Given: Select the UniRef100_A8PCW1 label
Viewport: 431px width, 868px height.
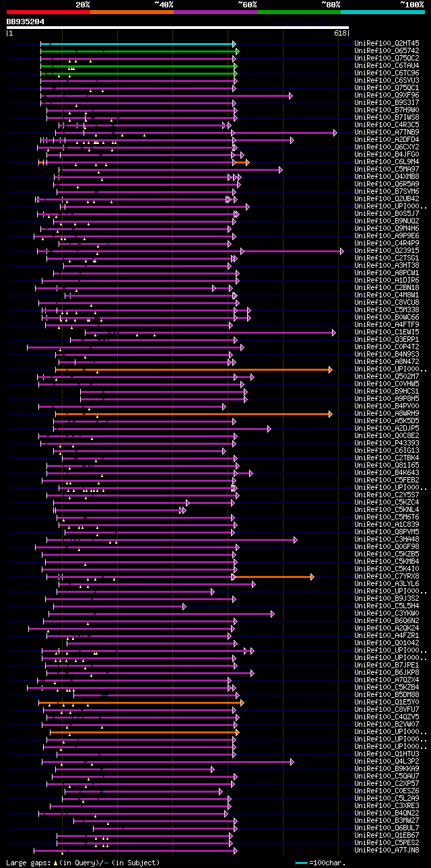Looking at the screenshot, I should point(387,273).
